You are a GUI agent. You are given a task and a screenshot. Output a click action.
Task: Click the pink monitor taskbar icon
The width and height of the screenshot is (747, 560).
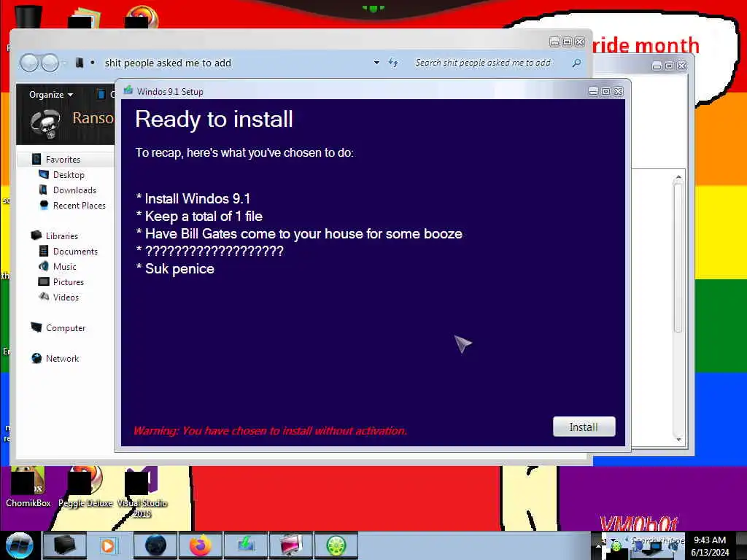pyautogui.click(x=290, y=545)
